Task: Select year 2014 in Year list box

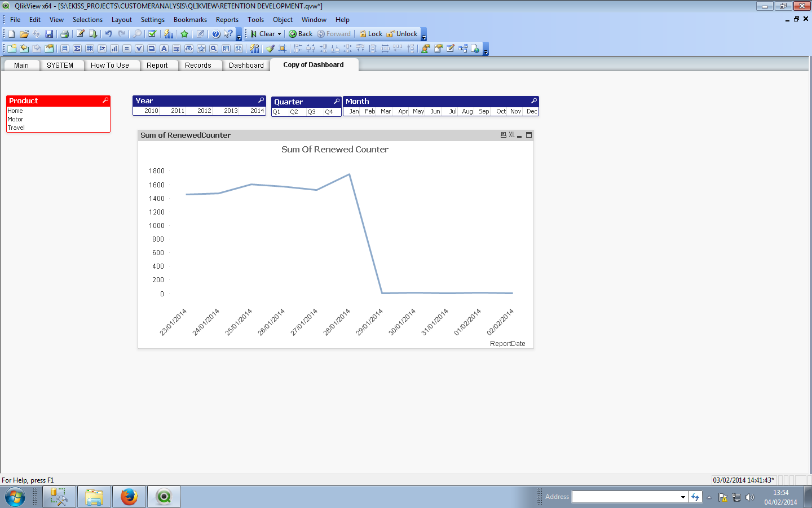Action: coord(257,111)
